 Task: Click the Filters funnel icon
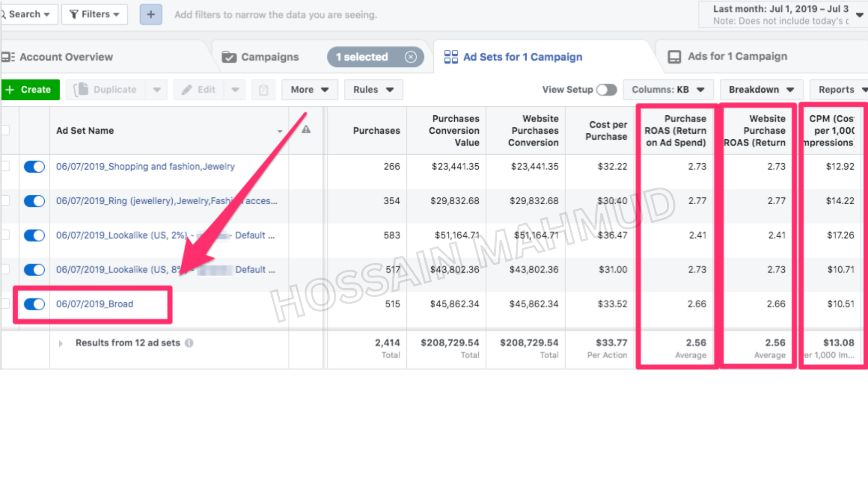click(74, 14)
